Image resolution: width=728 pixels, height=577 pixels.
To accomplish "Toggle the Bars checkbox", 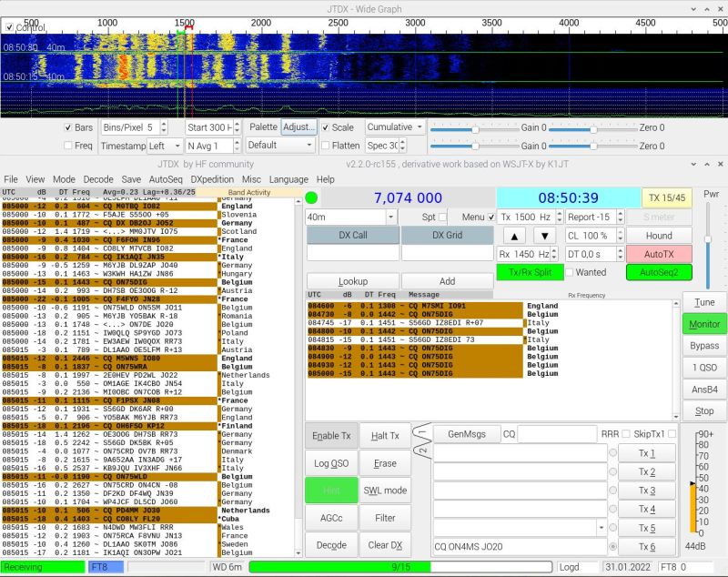I will [x=67, y=127].
